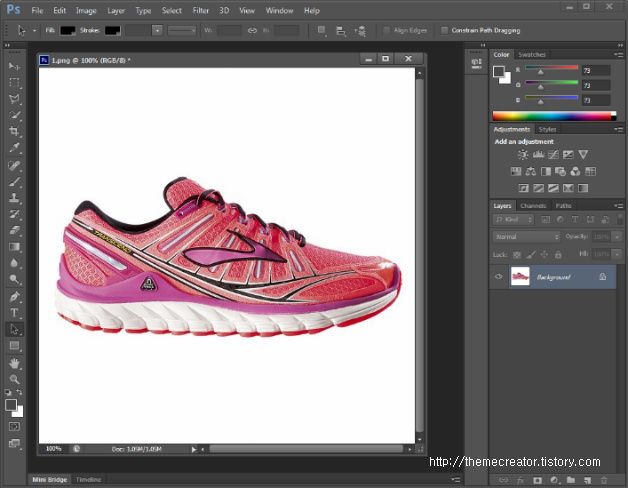Select the History Brush tool

[14, 214]
